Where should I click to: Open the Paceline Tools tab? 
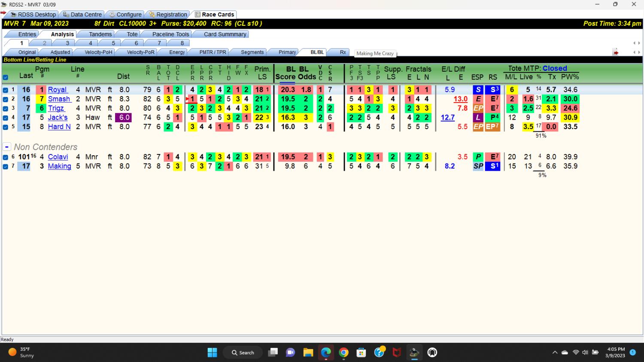tap(170, 34)
